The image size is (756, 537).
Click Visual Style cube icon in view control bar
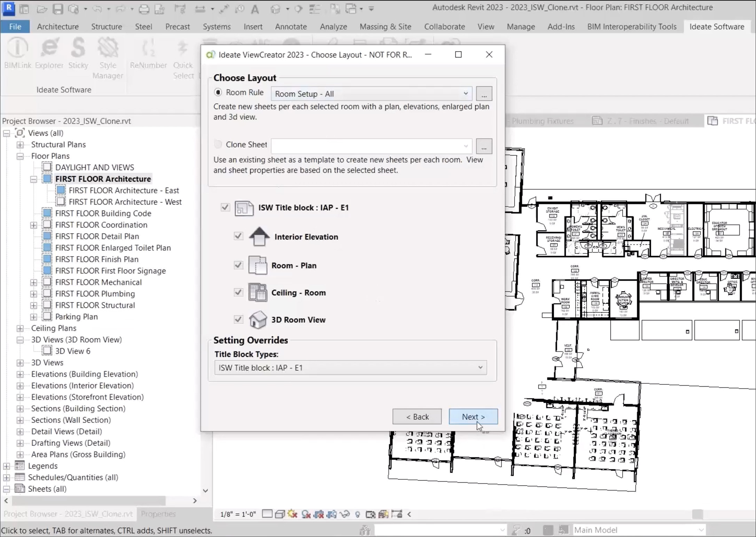pyautogui.click(x=280, y=514)
